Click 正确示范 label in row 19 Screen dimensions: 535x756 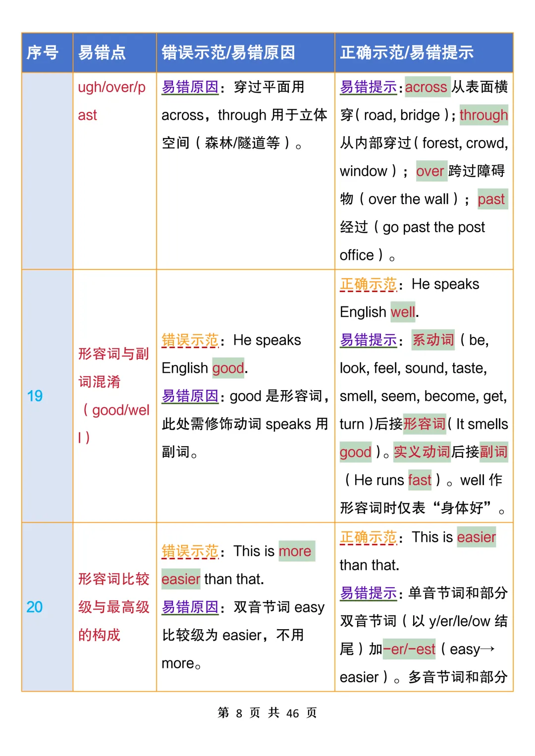point(369,284)
